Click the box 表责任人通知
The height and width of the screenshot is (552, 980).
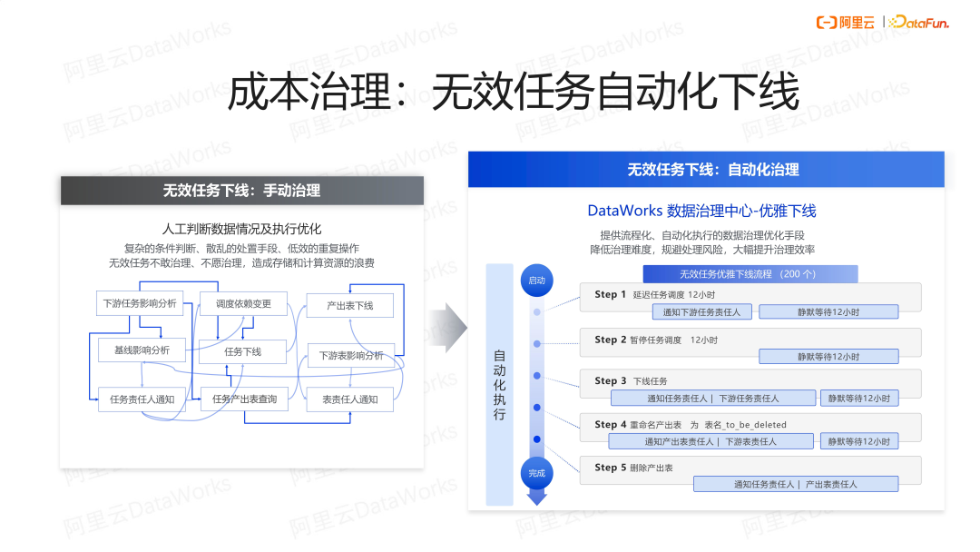pyautogui.click(x=350, y=399)
